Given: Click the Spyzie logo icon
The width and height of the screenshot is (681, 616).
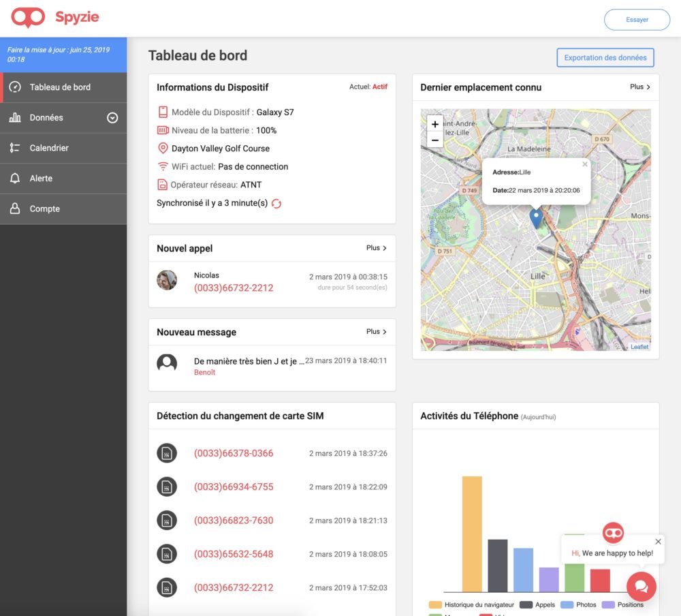Looking at the screenshot, I should [28, 18].
